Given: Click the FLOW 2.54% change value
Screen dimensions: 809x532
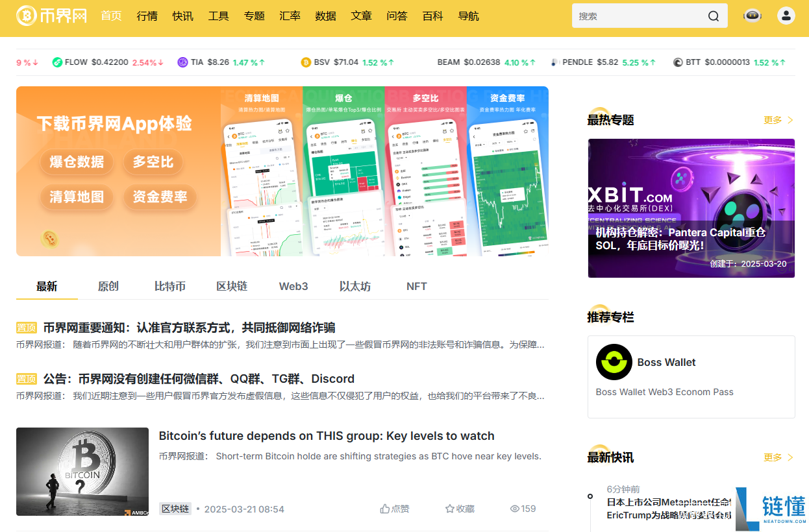Looking at the screenshot, I should [149, 62].
